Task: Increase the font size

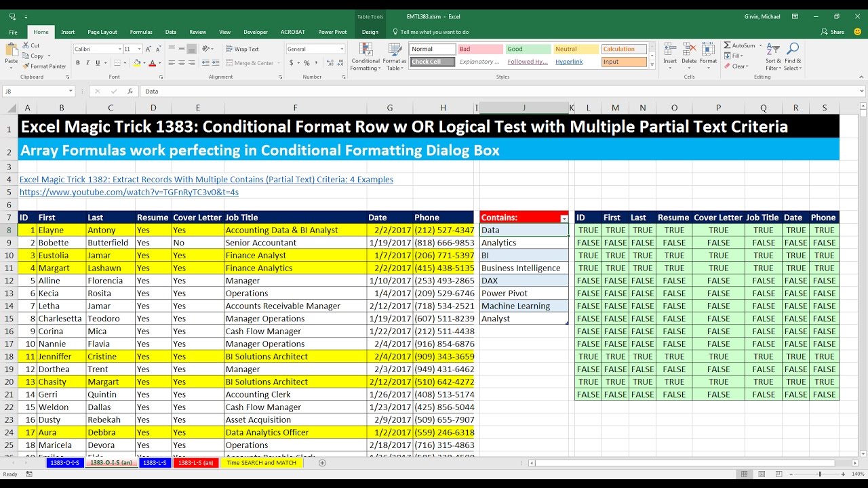Action: (x=150, y=49)
